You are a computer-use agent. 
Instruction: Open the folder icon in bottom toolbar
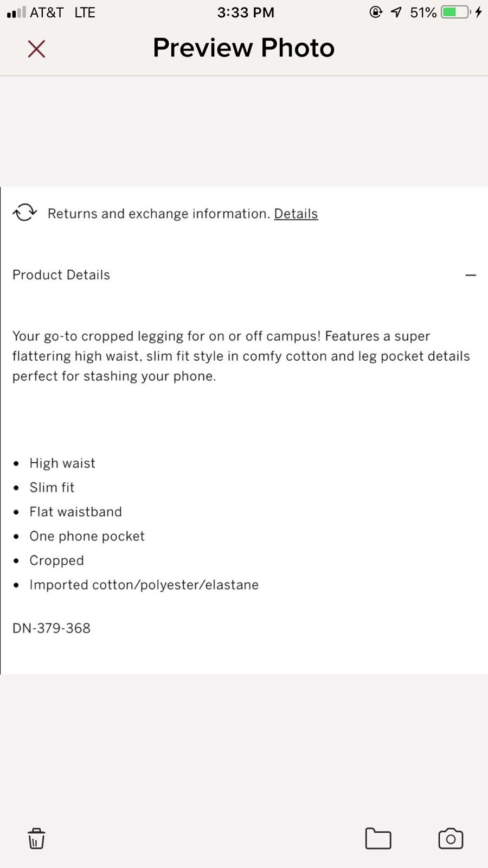pyautogui.click(x=378, y=839)
